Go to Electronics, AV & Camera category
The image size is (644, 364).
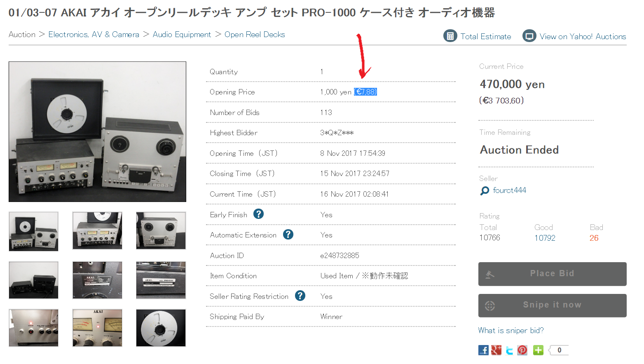[x=94, y=34]
